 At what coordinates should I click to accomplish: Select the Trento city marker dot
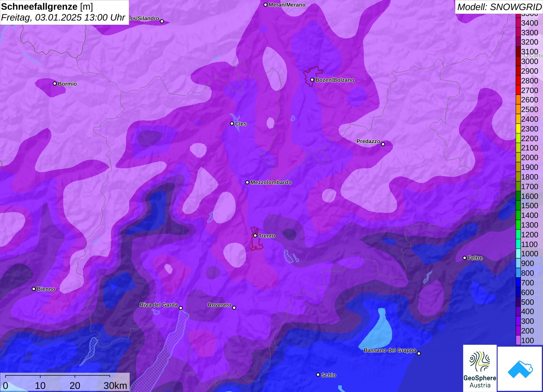tap(255, 235)
